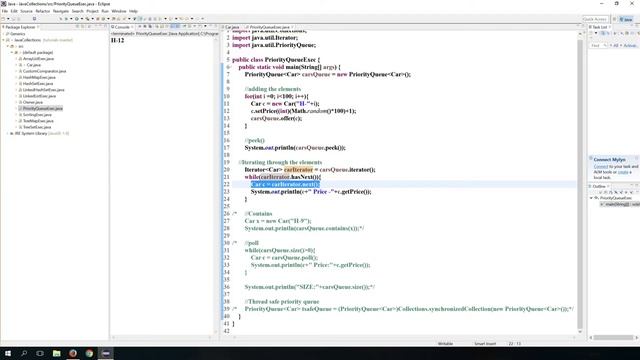640x360 pixels.
Task: Pin the Console view
Action: [x=184, y=27]
